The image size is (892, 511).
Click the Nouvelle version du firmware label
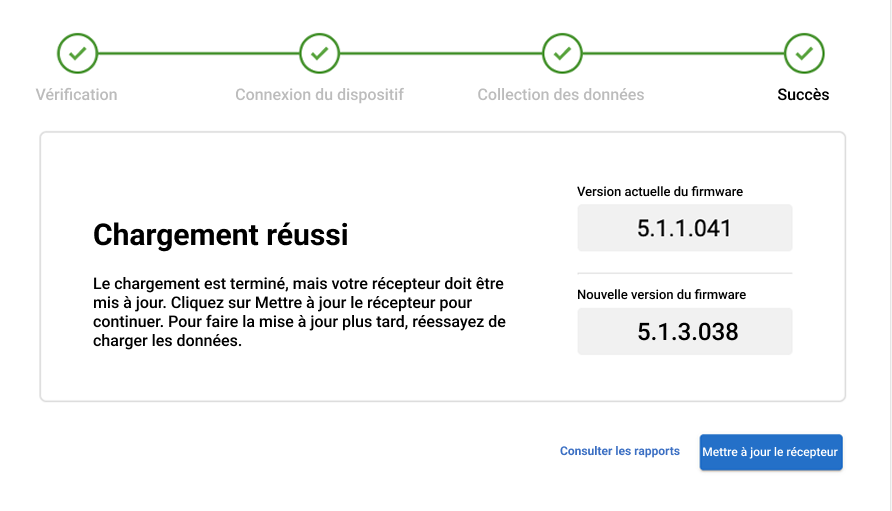pyautogui.click(x=661, y=295)
